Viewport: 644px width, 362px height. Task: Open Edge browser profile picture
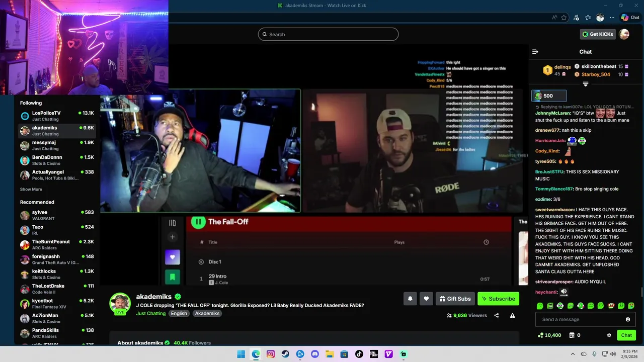[600, 18]
